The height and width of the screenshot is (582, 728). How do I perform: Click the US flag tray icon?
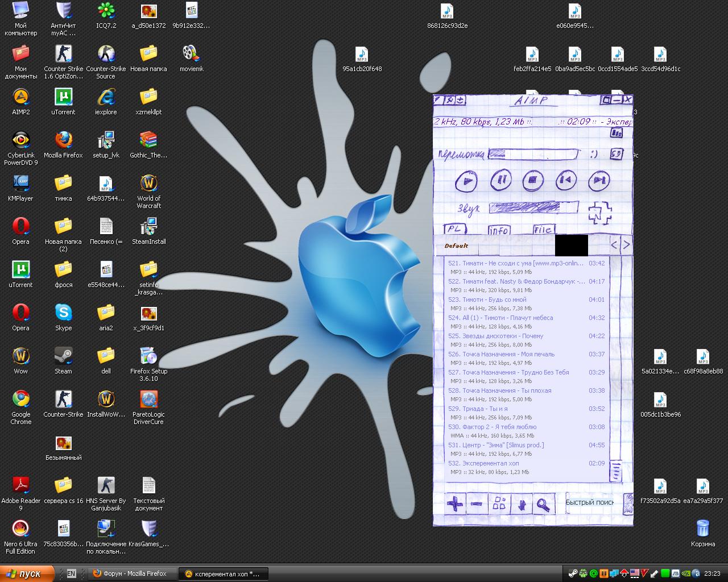pyautogui.click(x=635, y=573)
